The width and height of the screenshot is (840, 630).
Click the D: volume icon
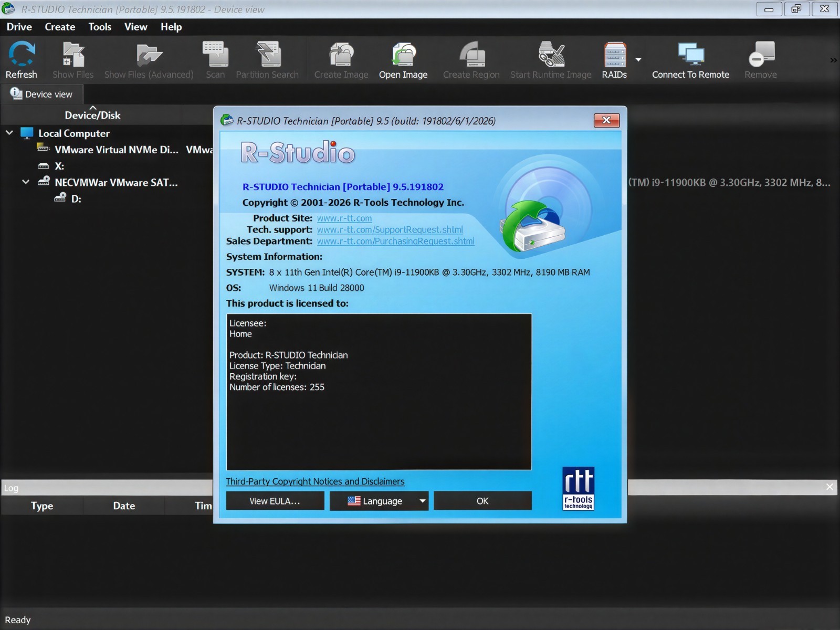click(60, 198)
